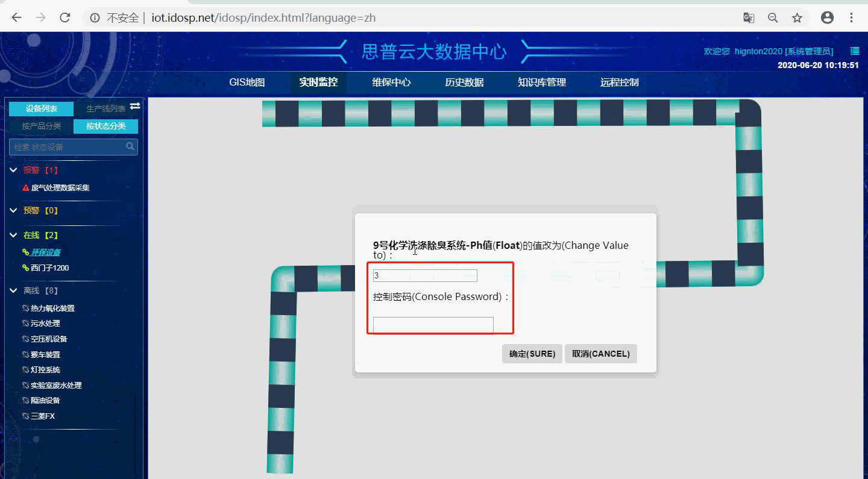868x479 pixels.
Task: Click the 控制密码 password input field
Action: point(432,325)
